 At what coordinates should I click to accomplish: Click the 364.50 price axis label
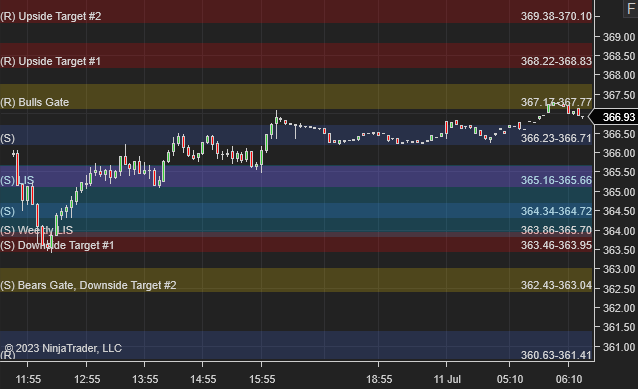point(618,211)
